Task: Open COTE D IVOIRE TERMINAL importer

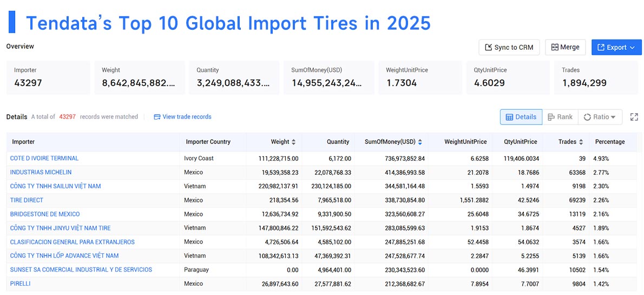Action: coord(44,158)
